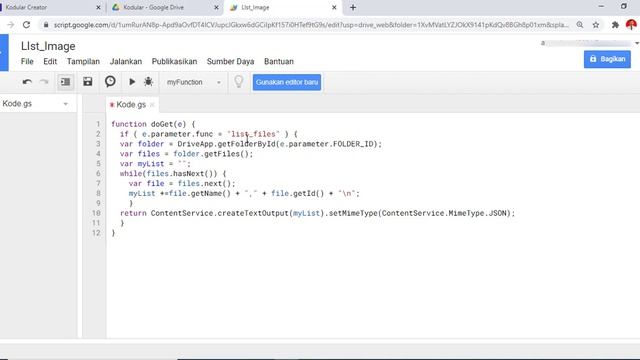Run the selected function with the play icon

click(132, 82)
